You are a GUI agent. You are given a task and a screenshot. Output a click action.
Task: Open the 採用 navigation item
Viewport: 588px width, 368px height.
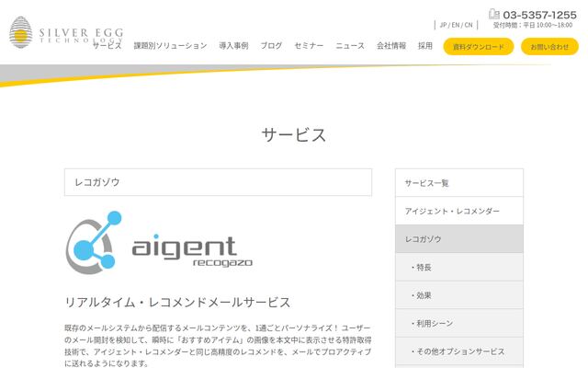425,45
